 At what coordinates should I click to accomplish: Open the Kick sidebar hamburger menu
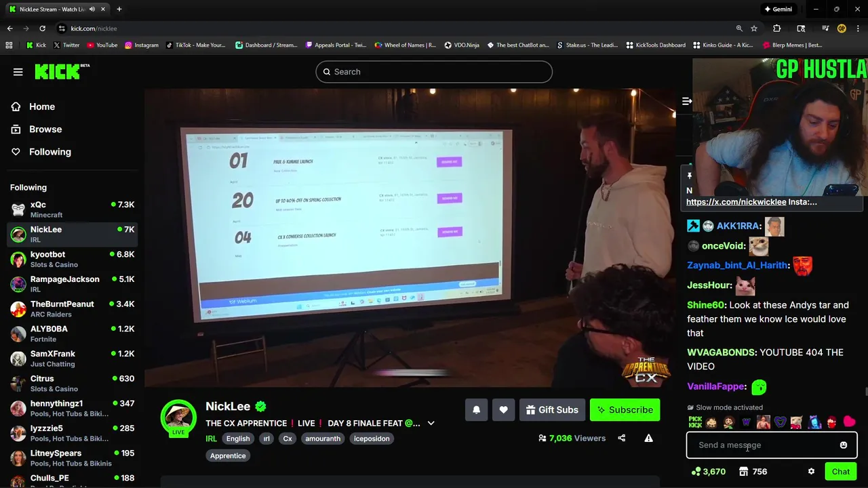[18, 72]
